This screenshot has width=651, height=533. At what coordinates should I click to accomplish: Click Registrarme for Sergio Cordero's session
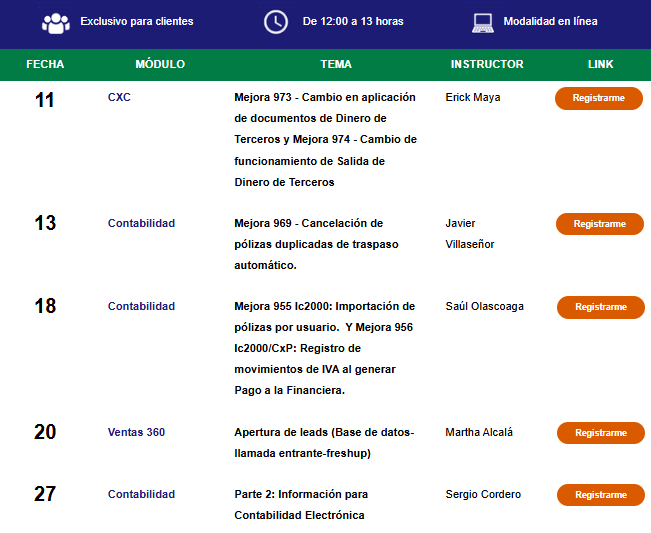pyautogui.click(x=601, y=495)
